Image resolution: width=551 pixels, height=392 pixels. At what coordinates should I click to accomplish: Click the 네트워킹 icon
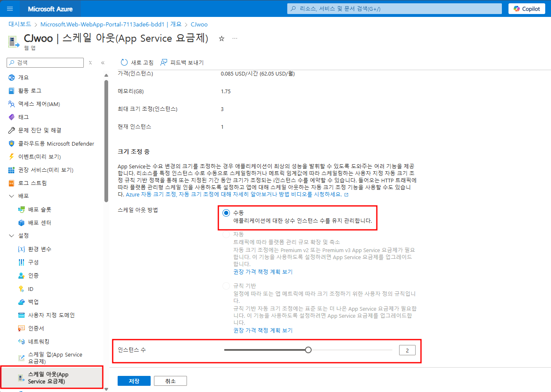pyautogui.click(x=21, y=342)
